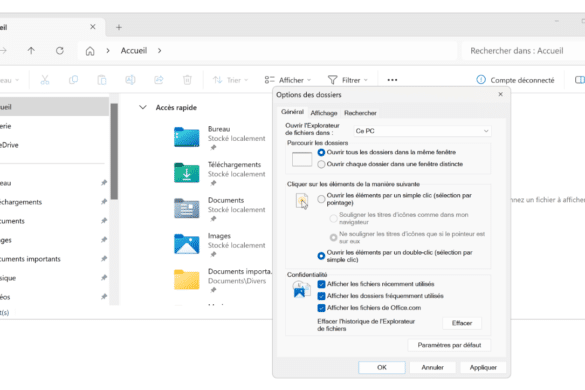Open the Documents folder icon
Viewport: 585px width, 390px height.
tap(187, 208)
